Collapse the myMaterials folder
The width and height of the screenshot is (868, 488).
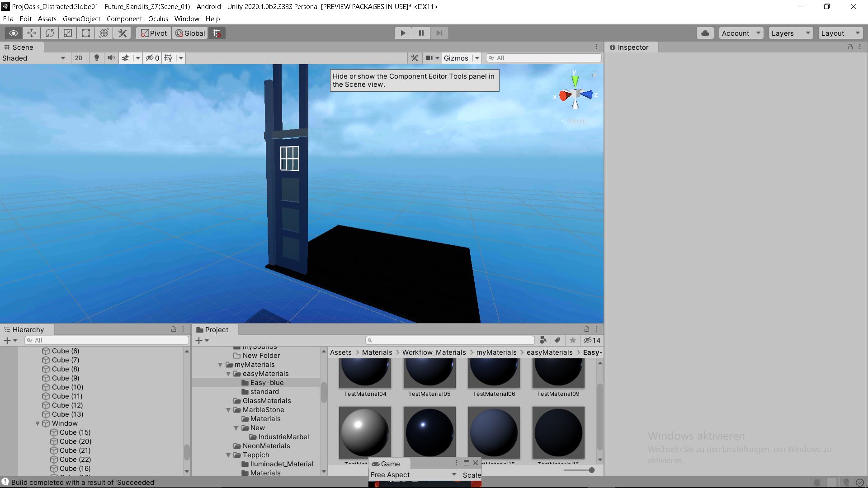coord(220,365)
